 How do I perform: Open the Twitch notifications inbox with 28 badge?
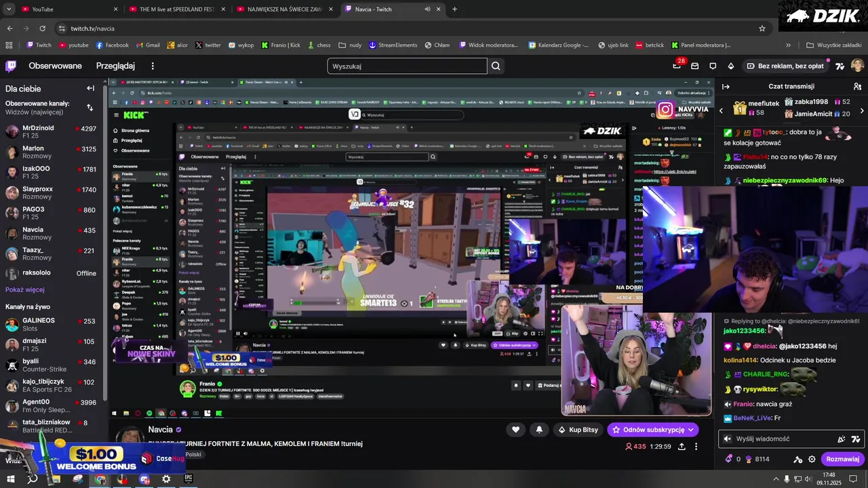click(677, 66)
